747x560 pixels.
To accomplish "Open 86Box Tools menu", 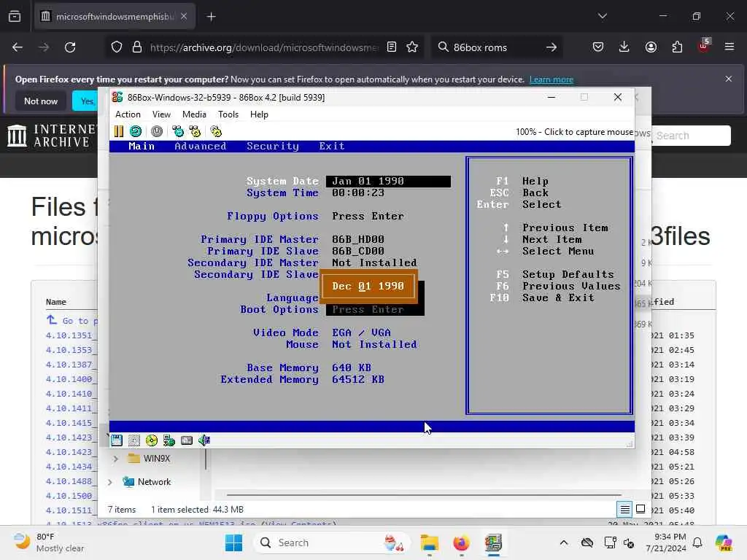I will point(228,114).
